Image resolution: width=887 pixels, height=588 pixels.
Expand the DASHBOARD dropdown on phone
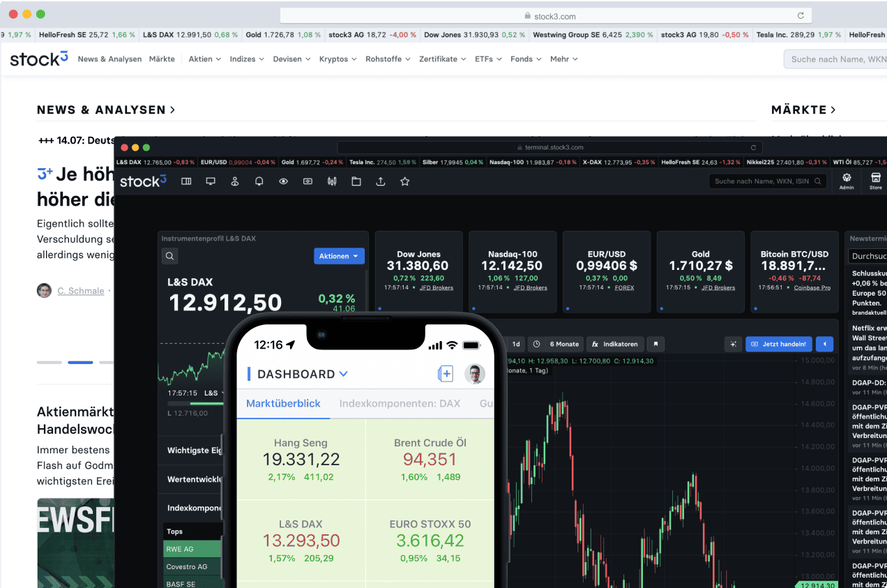[303, 375]
